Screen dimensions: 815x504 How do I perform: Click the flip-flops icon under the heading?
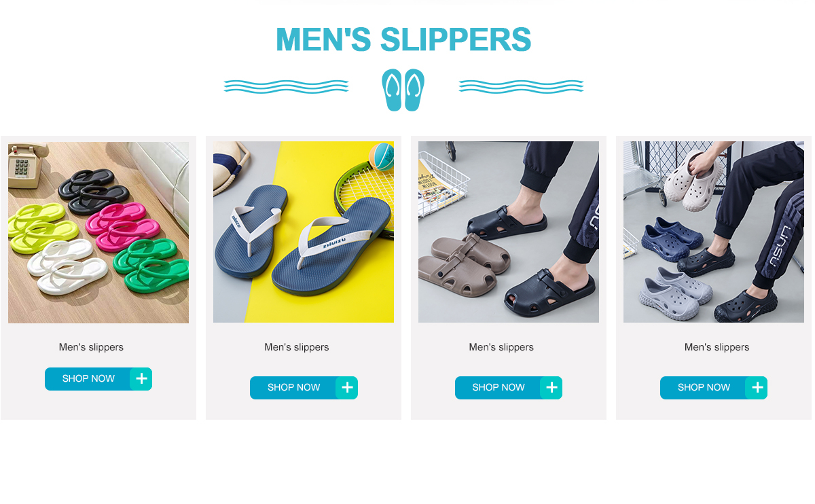(403, 90)
